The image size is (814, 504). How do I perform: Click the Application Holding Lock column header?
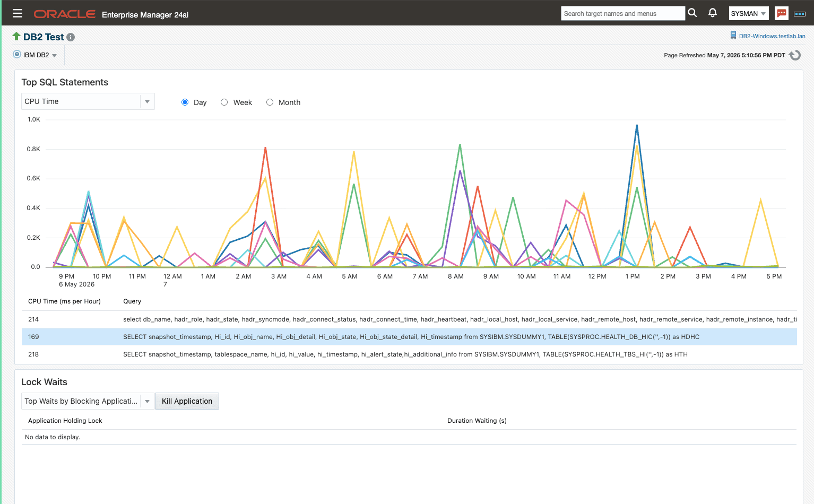pos(65,421)
